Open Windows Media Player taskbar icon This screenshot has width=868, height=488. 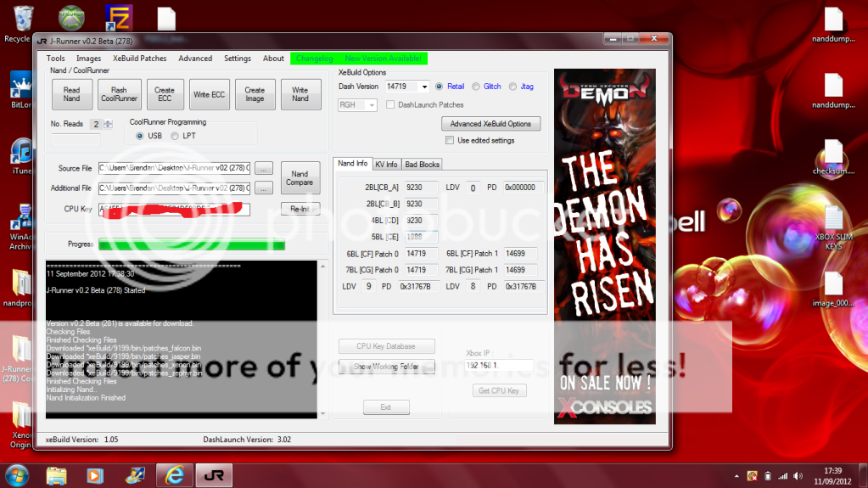click(x=95, y=474)
